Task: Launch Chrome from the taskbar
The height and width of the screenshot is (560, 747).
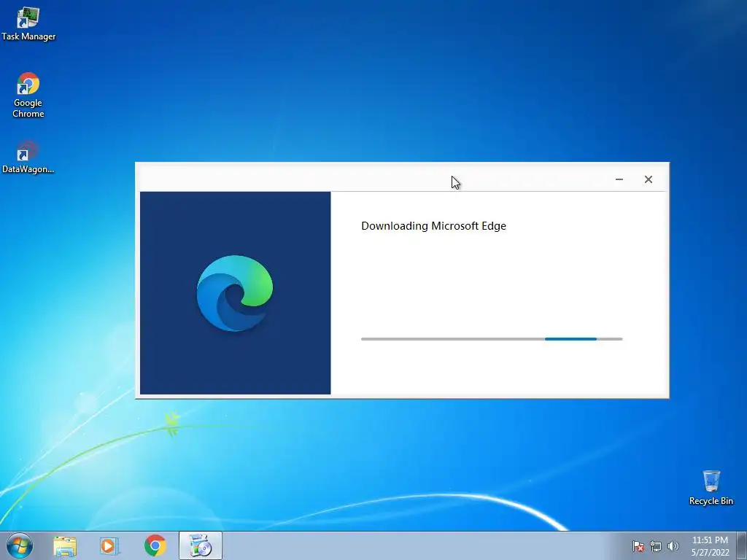Action: pos(155,545)
